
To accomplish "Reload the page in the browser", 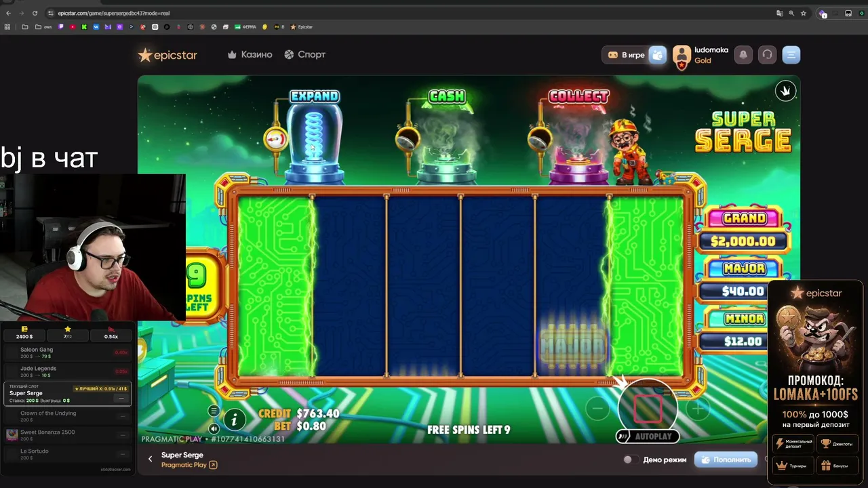I will click(35, 13).
